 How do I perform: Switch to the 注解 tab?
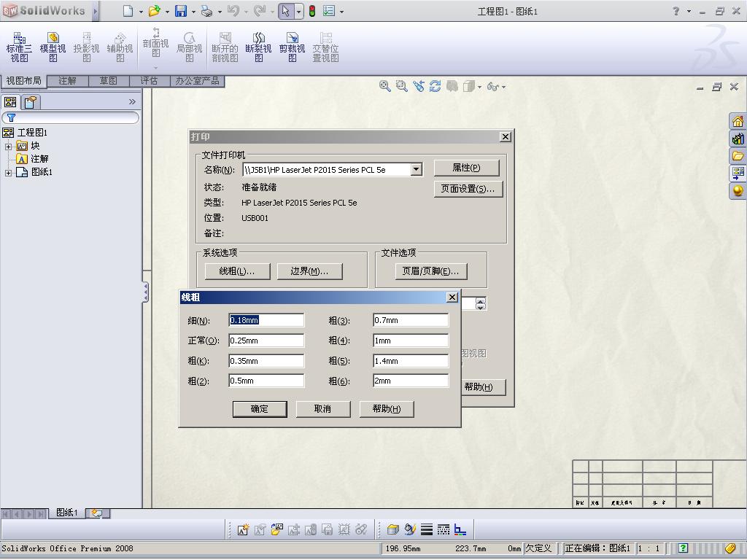tap(67, 81)
